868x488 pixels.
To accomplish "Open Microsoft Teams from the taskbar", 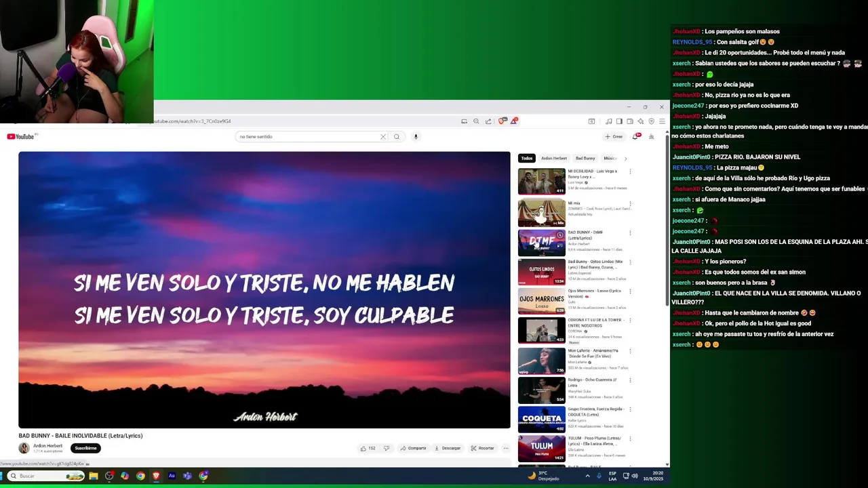I will 187,476.
